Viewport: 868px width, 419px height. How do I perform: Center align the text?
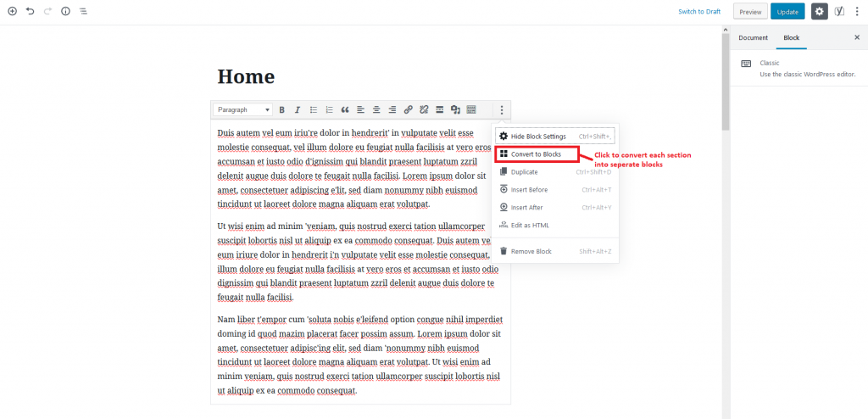[376, 110]
